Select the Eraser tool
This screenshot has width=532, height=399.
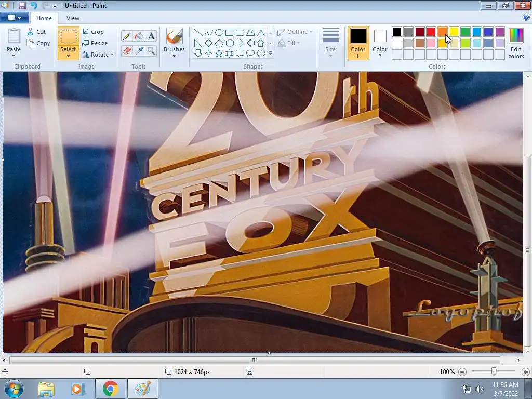(127, 51)
